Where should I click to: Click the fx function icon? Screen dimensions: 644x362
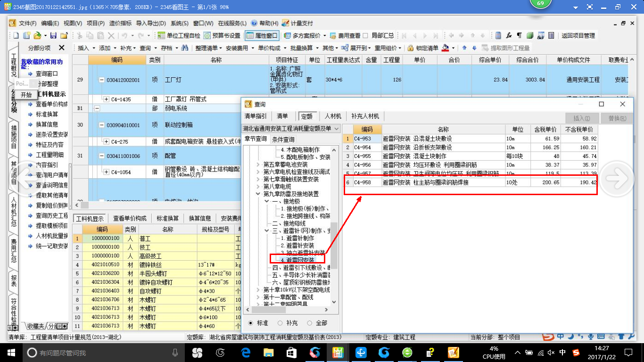coord(509,35)
